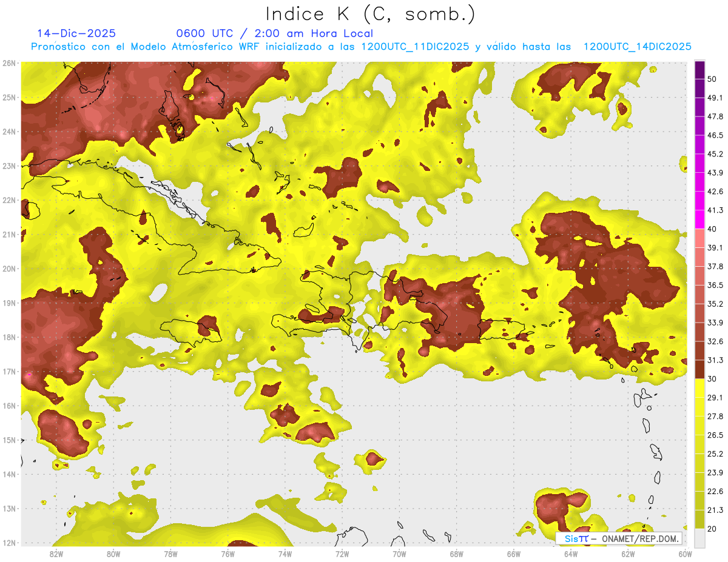Viewport: 728px width, 562px height.
Task: Click the '23N' latitude label
Action: 9,166
